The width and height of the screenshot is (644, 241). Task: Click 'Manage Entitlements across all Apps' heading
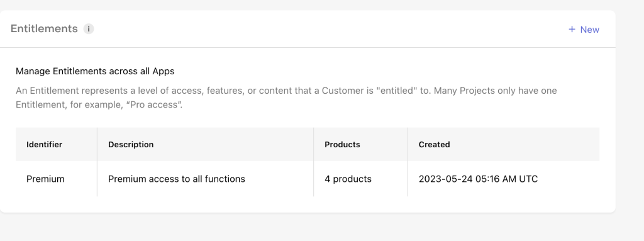coord(95,71)
